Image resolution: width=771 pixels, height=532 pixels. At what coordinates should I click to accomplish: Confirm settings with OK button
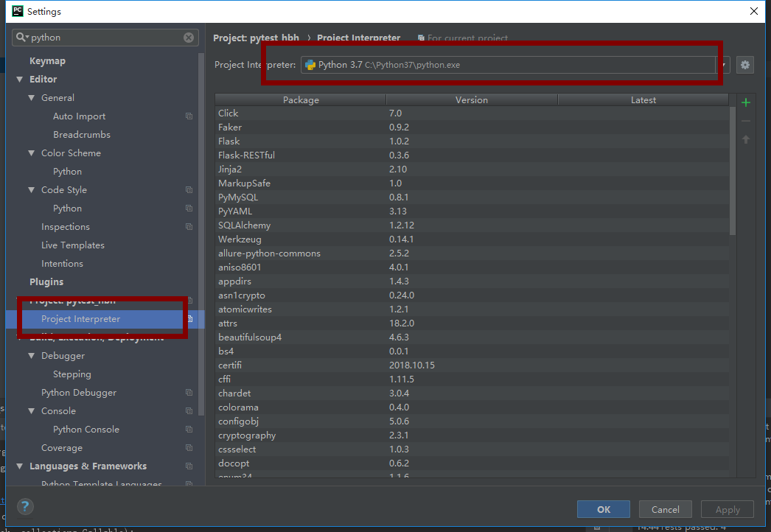[x=604, y=509]
